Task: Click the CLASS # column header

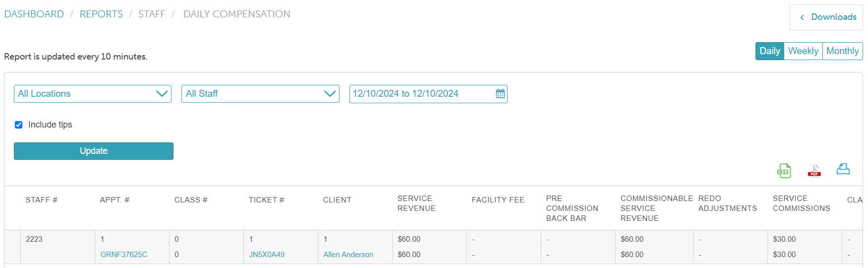Action: pos(191,200)
